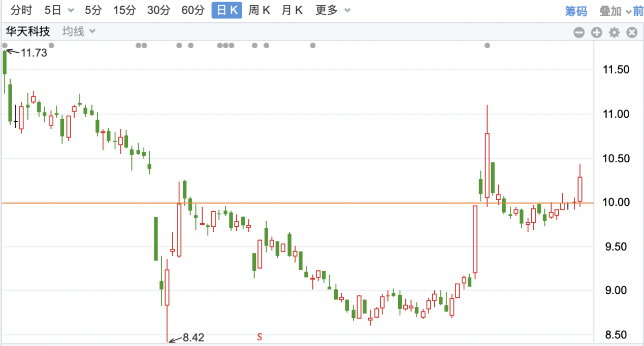This screenshot has height=346, width=644.
Task: Open the 均线 moving average dropdown
Action: [74, 31]
